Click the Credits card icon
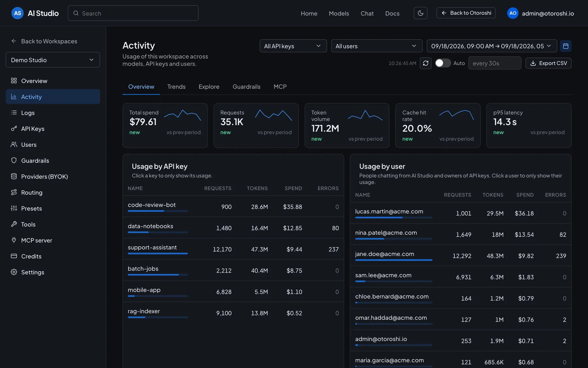The width and height of the screenshot is (588, 368). (14, 256)
